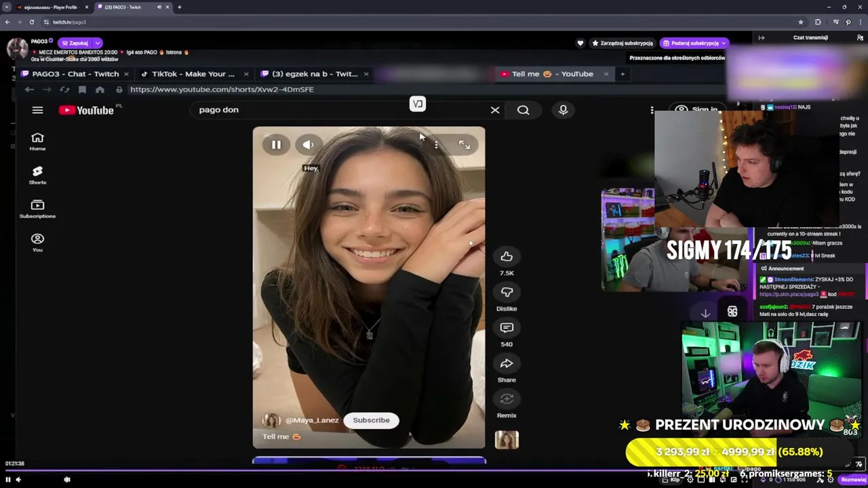Go to YouTube logo home
This screenshot has height=488, width=868.
click(x=86, y=110)
